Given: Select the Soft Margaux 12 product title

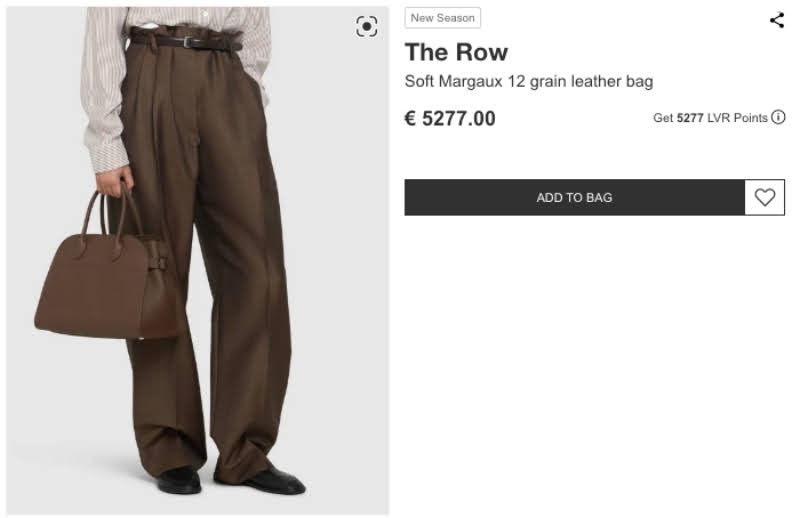Looking at the screenshot, I should point(529,81).
